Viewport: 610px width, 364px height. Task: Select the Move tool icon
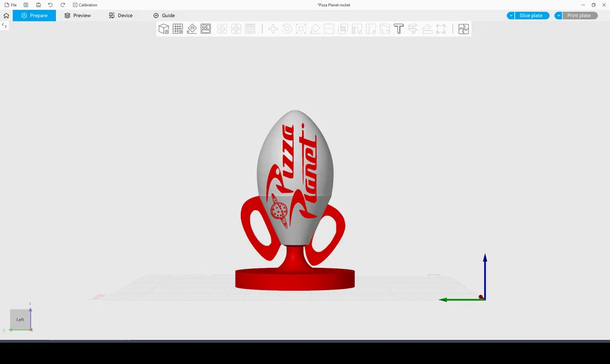coord(273,29)
